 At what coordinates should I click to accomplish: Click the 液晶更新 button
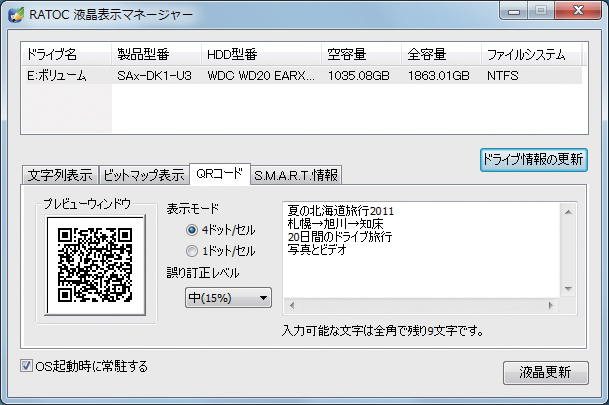coord(546,373)
